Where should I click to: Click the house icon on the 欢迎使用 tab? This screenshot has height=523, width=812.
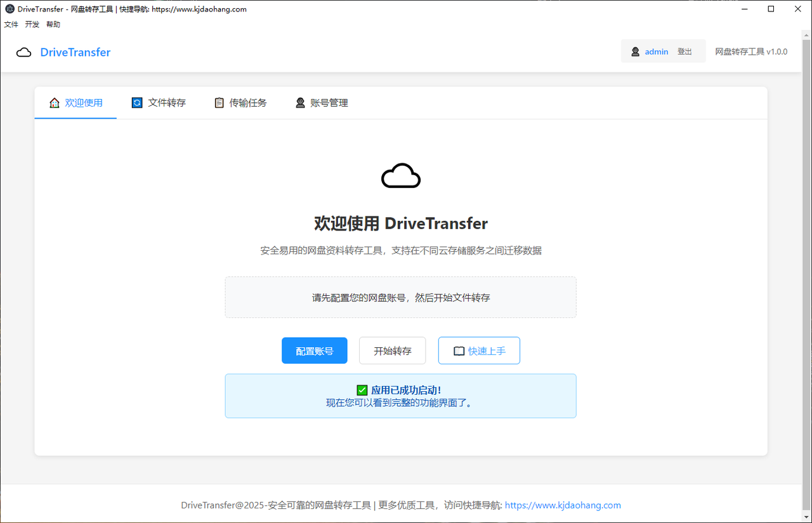(55, 103)
